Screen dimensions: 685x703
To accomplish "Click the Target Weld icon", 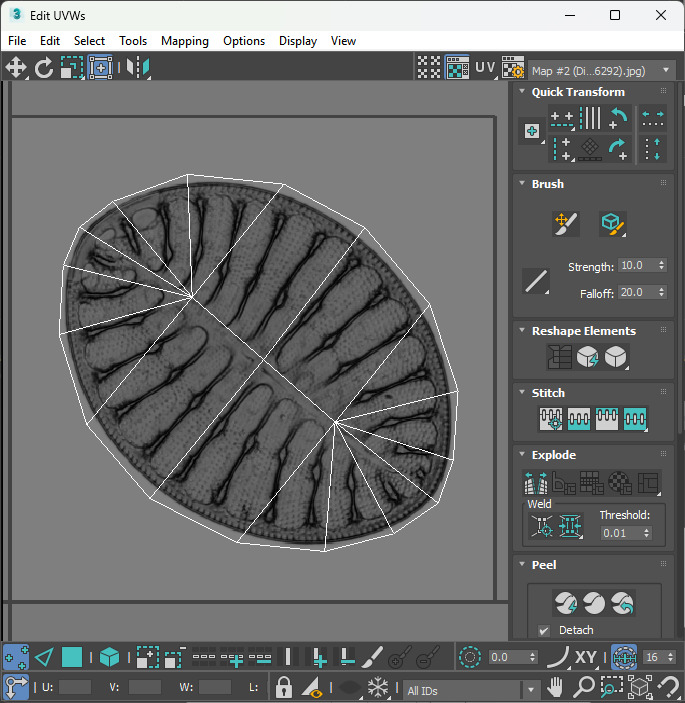I will 542,526.
